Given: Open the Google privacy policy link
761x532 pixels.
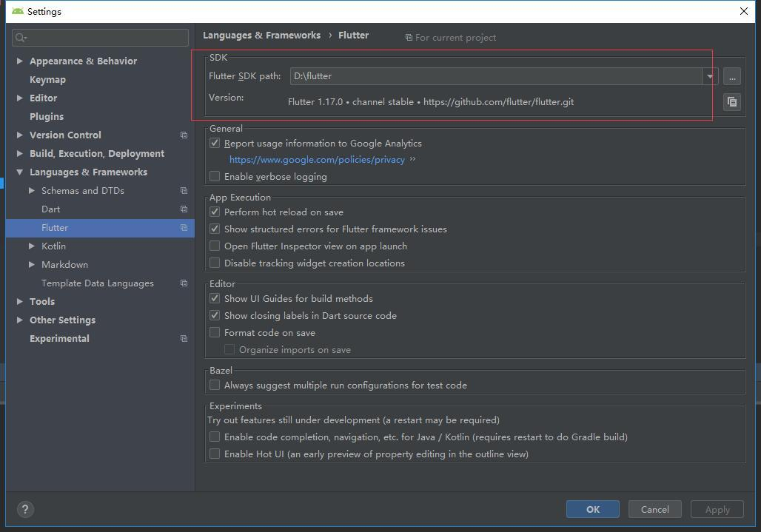Looking at the screenshot, I should click(x=317, y=160).
